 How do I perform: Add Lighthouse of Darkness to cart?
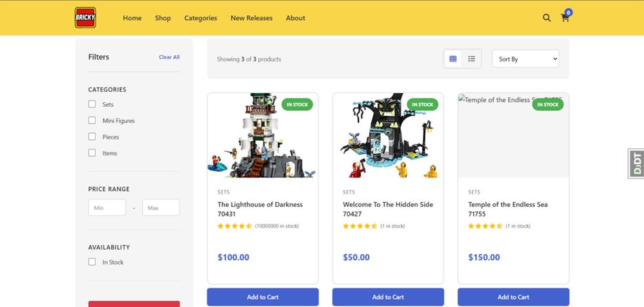[262, 297]
